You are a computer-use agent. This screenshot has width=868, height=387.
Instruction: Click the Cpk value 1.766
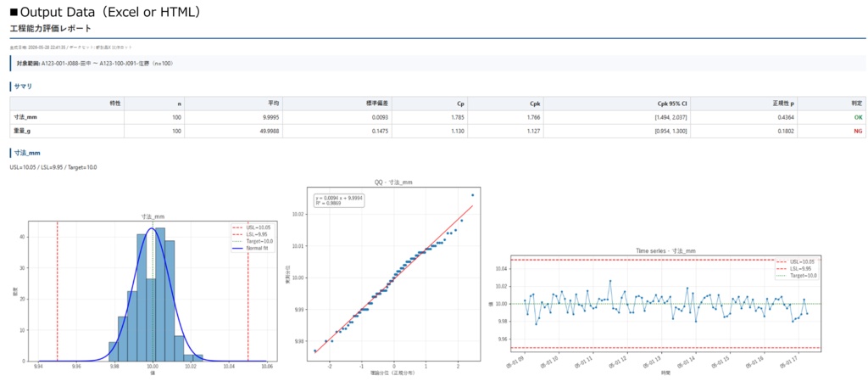pos(534,117)
